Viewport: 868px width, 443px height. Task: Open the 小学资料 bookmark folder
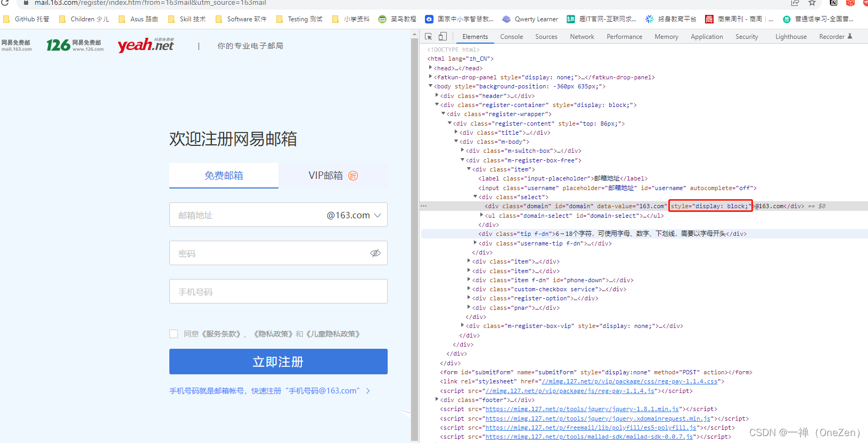[351, 19]
